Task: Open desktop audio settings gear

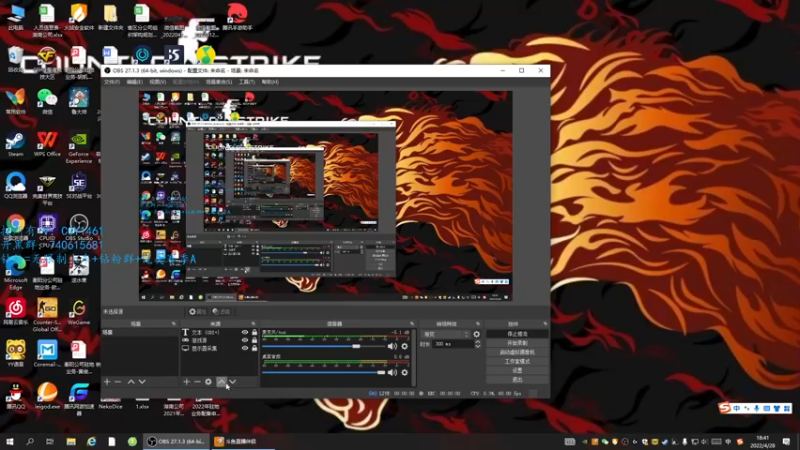Action: tap(405, 372)
